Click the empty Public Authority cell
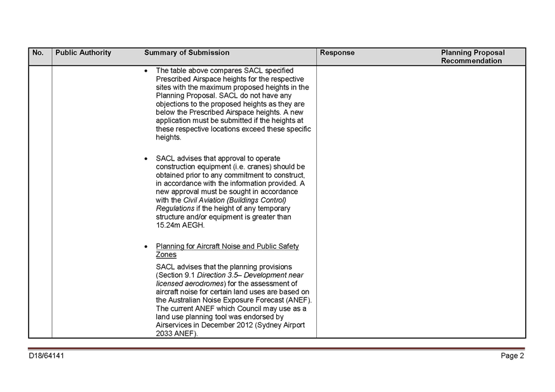This screenshot has width=555, height=392. [x=96, y=202]
